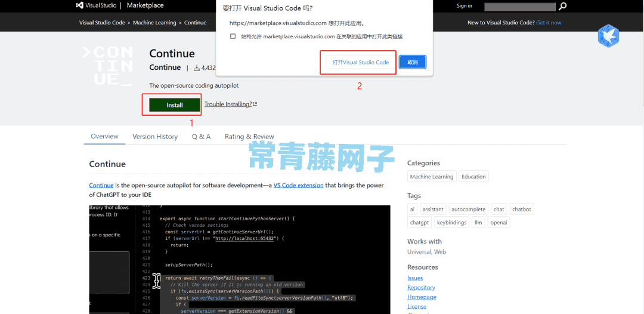Click the blue bird floating icon
644x314 pixels.
tap(608, 36)
